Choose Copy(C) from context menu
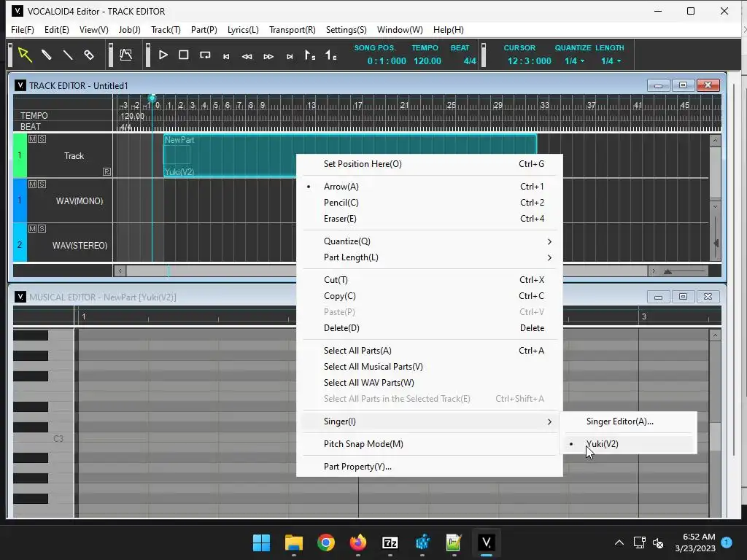 [x=429, y=296]
